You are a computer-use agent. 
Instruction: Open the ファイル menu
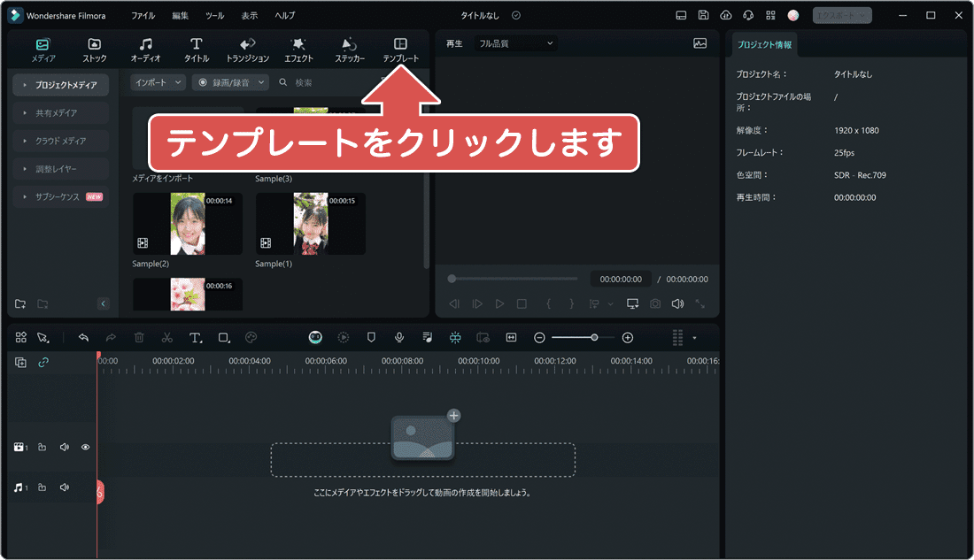point(144,15)
